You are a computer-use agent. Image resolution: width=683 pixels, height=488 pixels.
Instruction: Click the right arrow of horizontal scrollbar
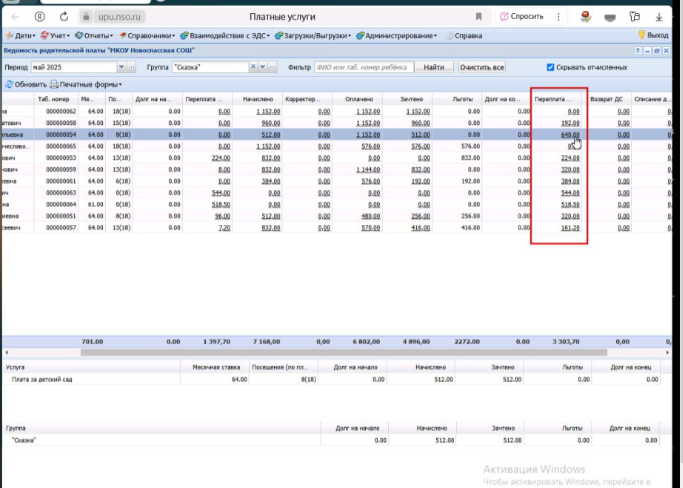[x=667, y=352]
